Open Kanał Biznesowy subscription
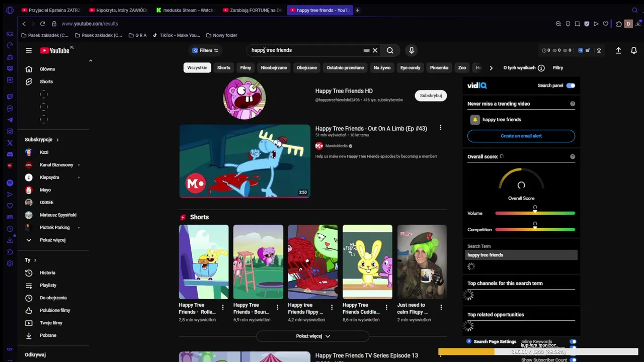644x362 pixels. coord(56,165)
